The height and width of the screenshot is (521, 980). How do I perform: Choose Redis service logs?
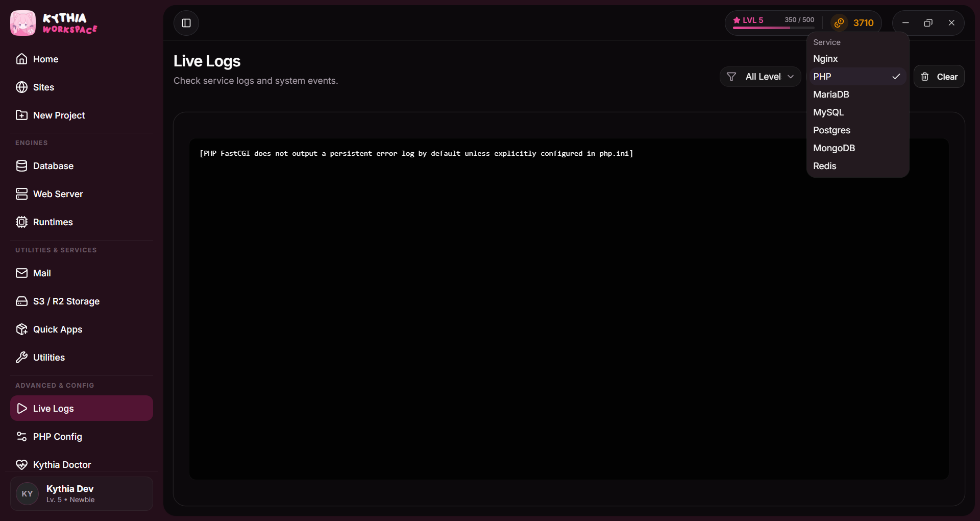pos(857,166)
